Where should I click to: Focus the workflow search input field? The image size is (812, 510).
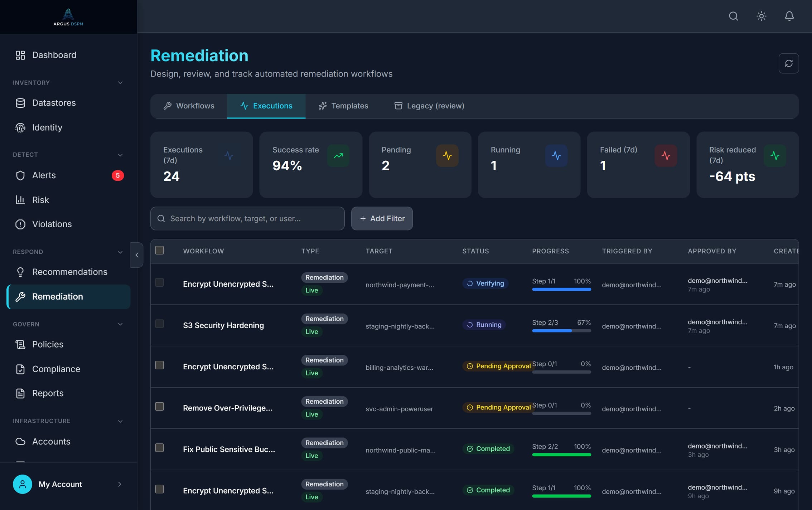(247, 218)
